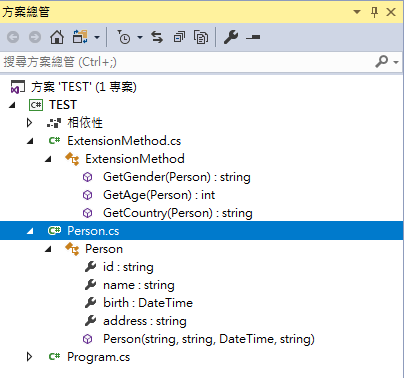The height and width of the screenshot is (378, 404).
Task: Open Properties wrench icon in toolbar
Action: (x=231, y=37)
